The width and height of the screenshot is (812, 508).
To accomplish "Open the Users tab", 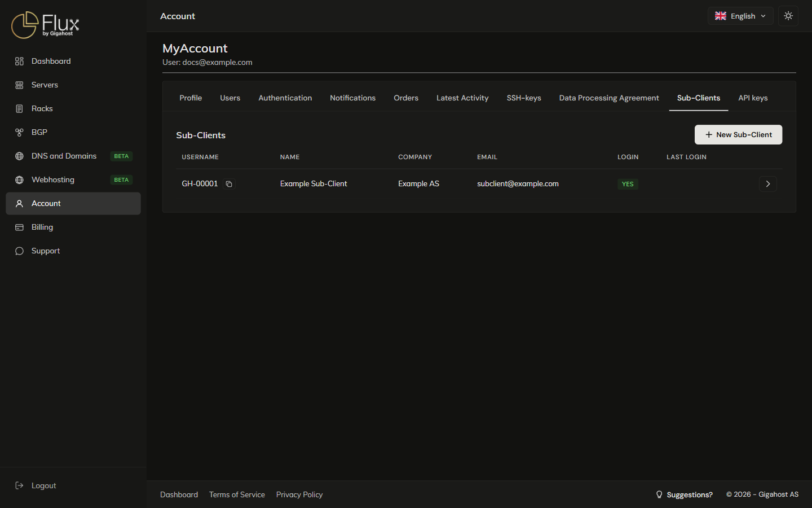I will (x=230, y=98).
